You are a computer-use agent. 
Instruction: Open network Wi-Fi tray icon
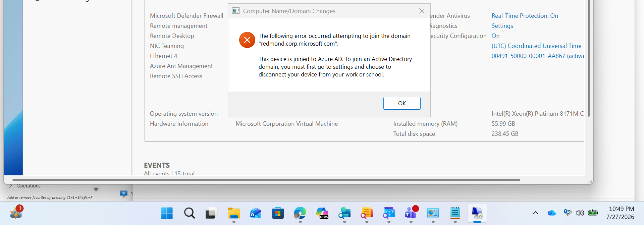pyautogui.click(x=568, y=212)
